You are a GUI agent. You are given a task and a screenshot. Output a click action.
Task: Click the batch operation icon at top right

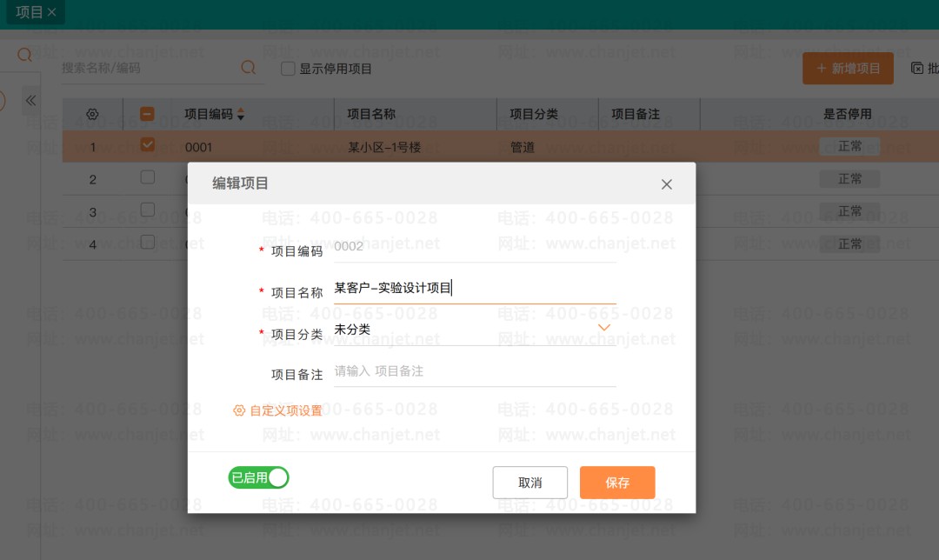917,69
